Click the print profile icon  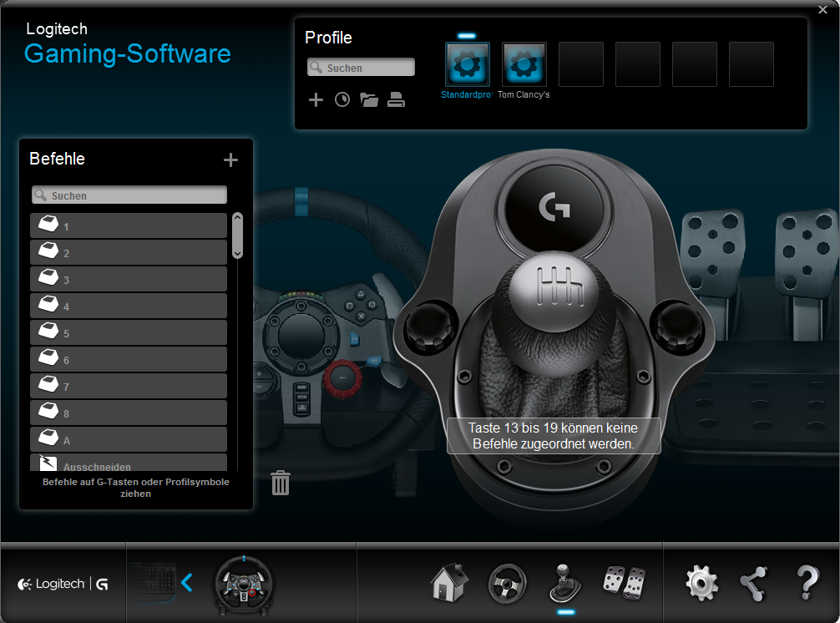[396, 99]
